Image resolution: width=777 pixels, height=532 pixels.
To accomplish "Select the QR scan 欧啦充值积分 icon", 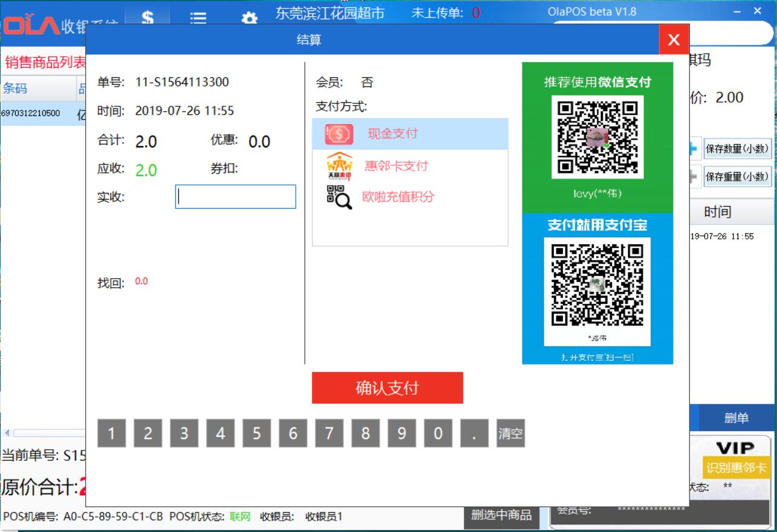I will click(x=339, y=197).
